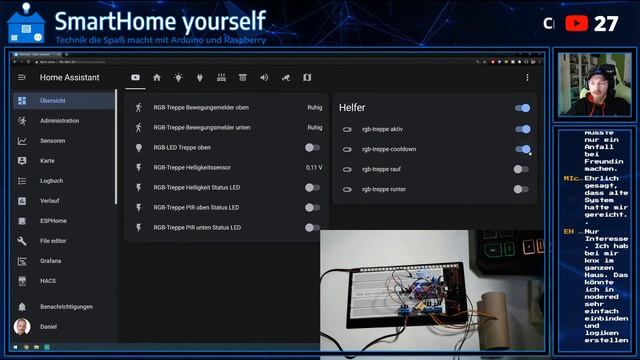Disable the rgb-treppe-cooldown helper
This screenshot has height=360, width=640.
(x=522, y=149)
